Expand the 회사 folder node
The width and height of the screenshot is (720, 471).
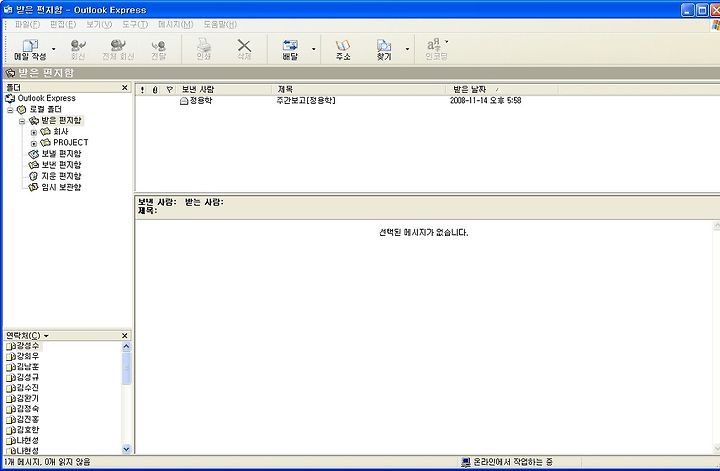coord(34,132)
